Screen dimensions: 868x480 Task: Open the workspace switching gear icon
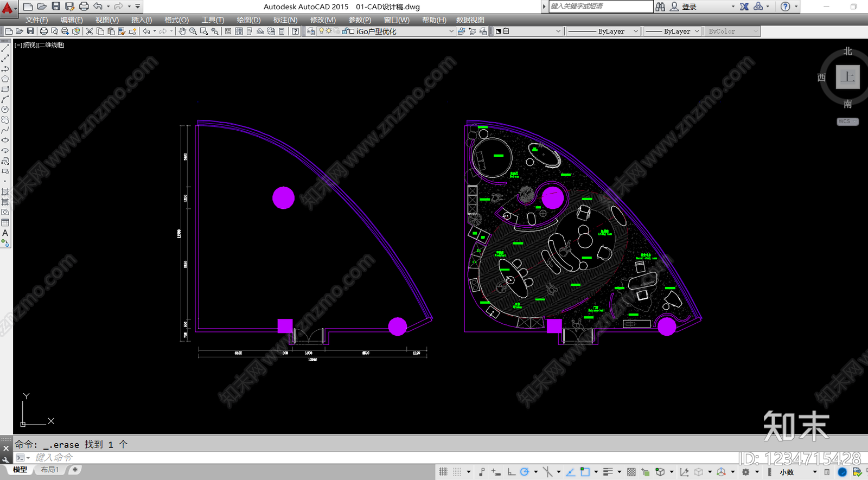746,472
